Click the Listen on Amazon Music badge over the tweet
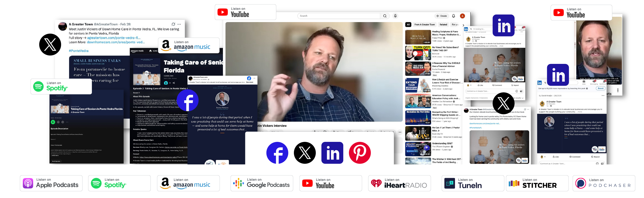The width and height of the screenshot is (644, 198). [189, 45]
